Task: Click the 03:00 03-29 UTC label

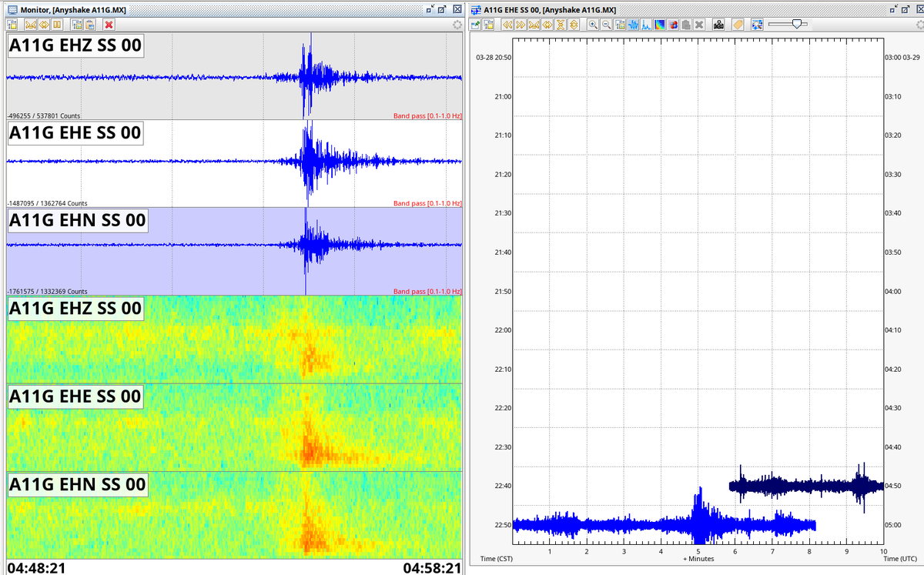Action: (902, 57)
